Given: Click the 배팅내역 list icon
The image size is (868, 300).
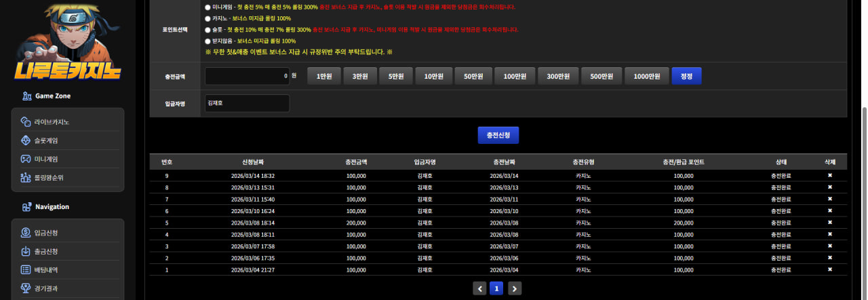Looking at the screenshot, I should point(26,269).
